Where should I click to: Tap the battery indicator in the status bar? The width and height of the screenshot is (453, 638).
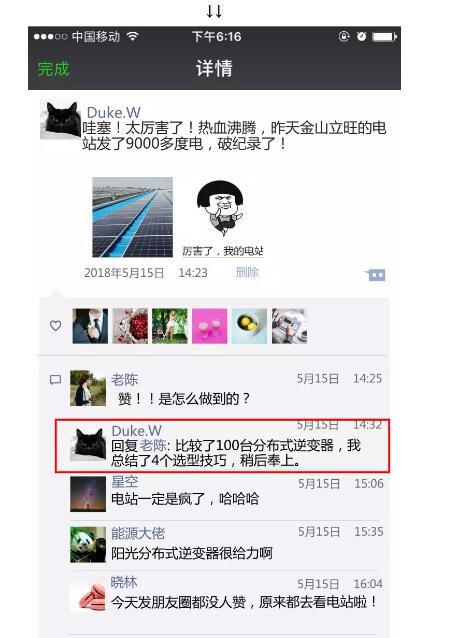[x=384, y=37]
